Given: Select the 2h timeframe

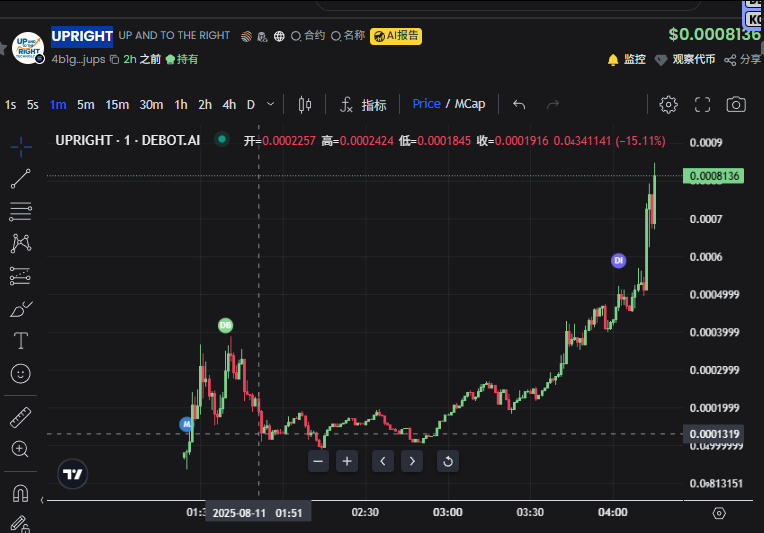Looking at the screenshot, I should 205,105.
